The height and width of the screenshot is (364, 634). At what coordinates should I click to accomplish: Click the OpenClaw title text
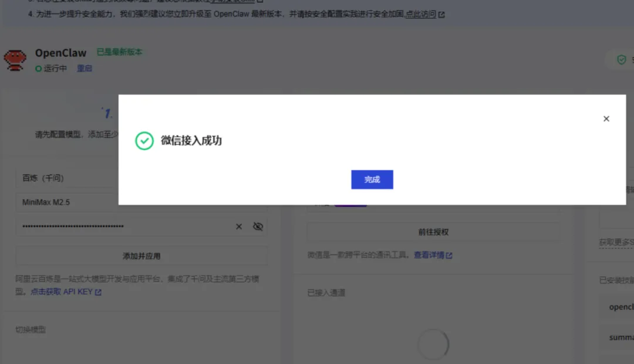tap(60, 53)
